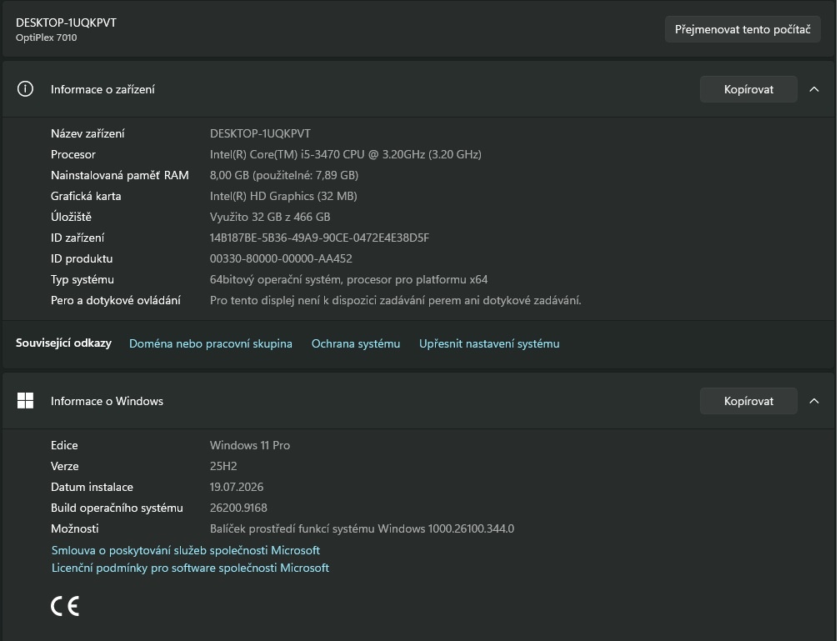The width and height of the screenshot is (840, 641).
Task: Click the Možnosti label
Action: (x=74, y=529)
